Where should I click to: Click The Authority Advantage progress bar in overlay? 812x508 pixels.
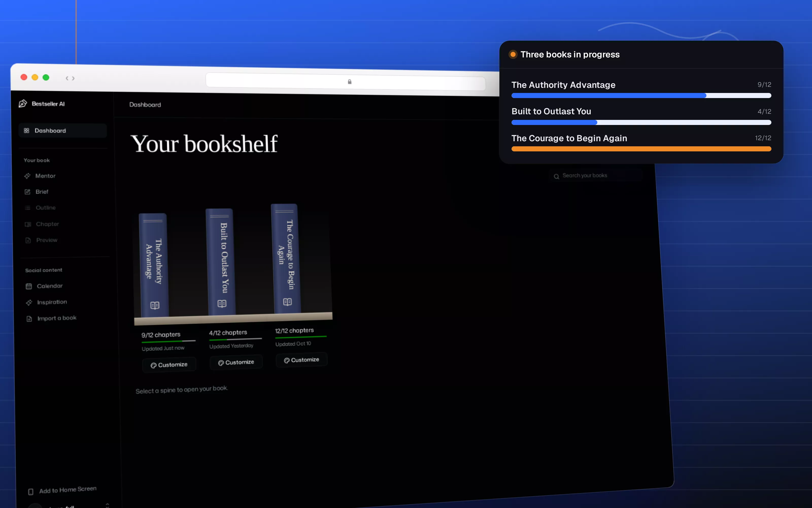(x=641, y=96)
